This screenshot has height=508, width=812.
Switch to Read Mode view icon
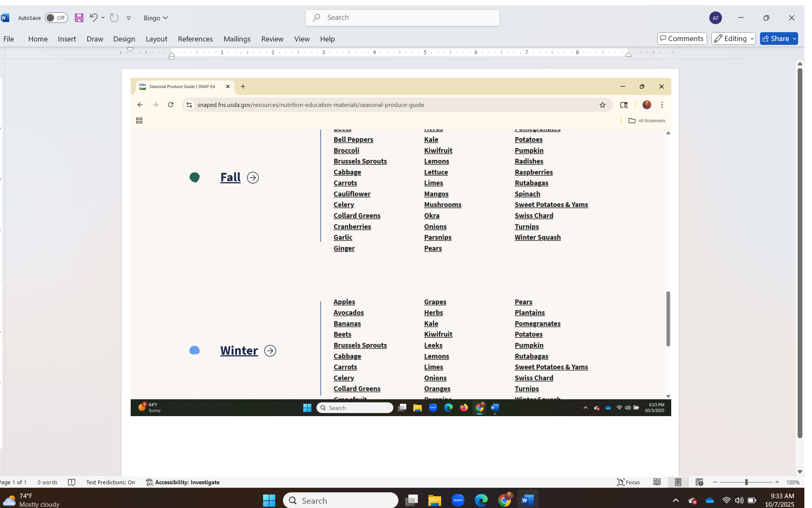tap(657, 482)
